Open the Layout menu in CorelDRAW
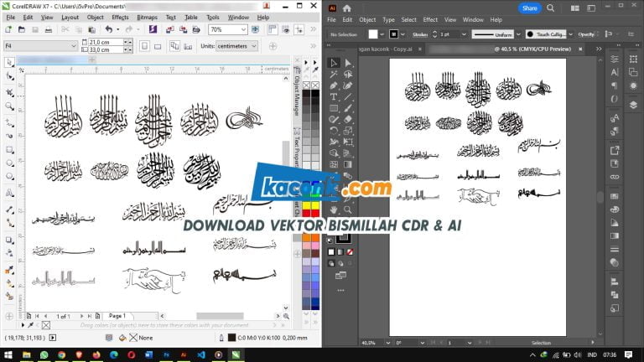Viewport: 644px width, 362px height. click(x=70, y=18)
